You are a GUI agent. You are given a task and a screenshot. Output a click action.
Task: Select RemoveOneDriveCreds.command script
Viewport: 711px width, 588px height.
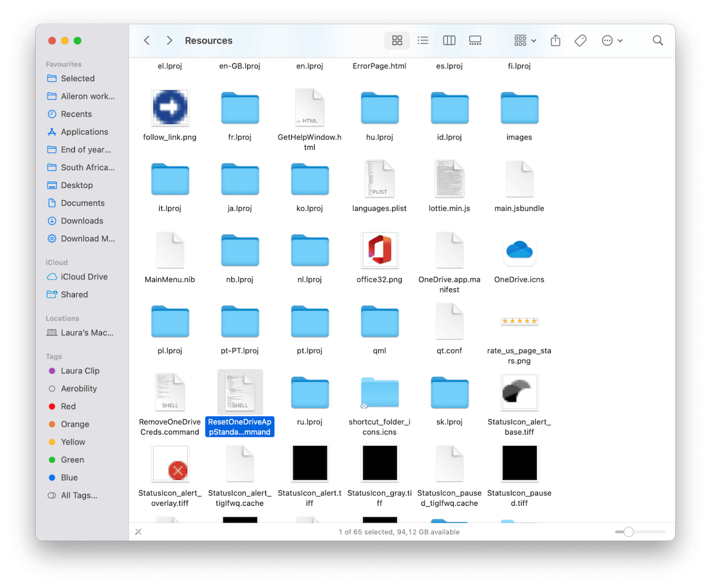click(x=170, y=392)
